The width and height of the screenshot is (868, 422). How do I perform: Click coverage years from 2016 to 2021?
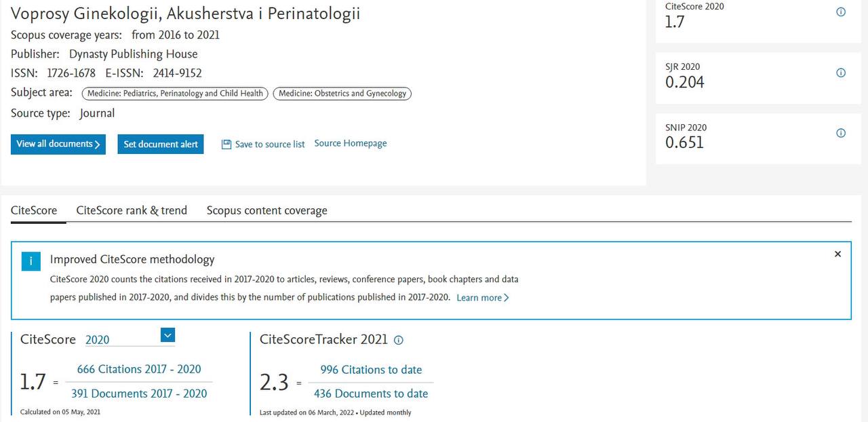click(176, 35)
